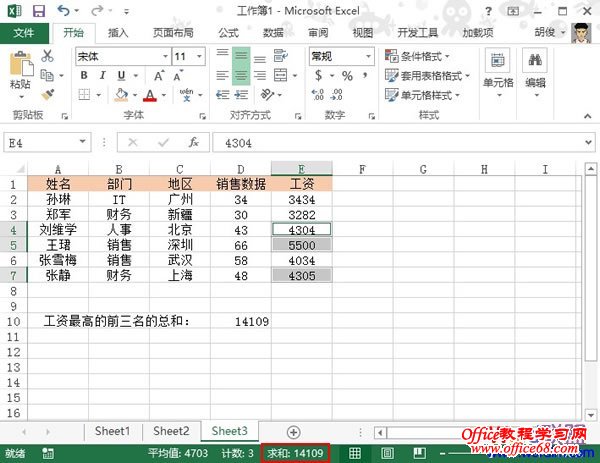Expand the formula bar
This screenshot has width=600, height=463.
point(589,142)
